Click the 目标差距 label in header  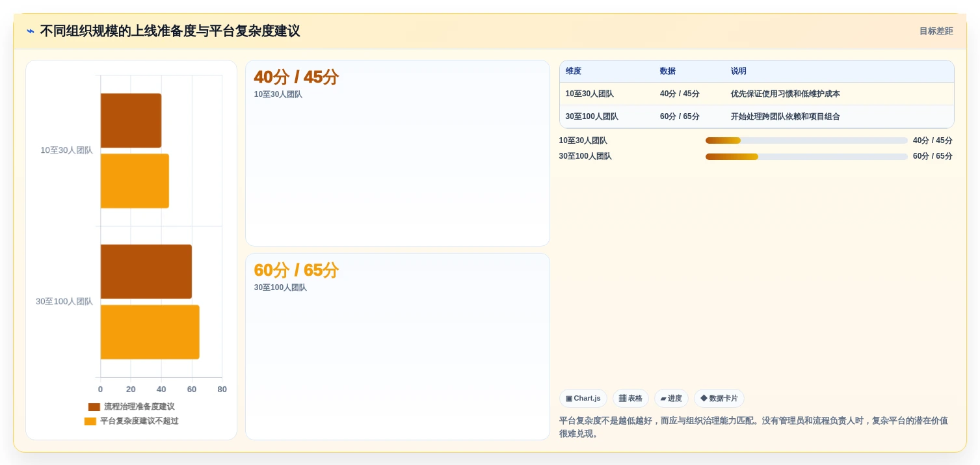tap(936, 31)
